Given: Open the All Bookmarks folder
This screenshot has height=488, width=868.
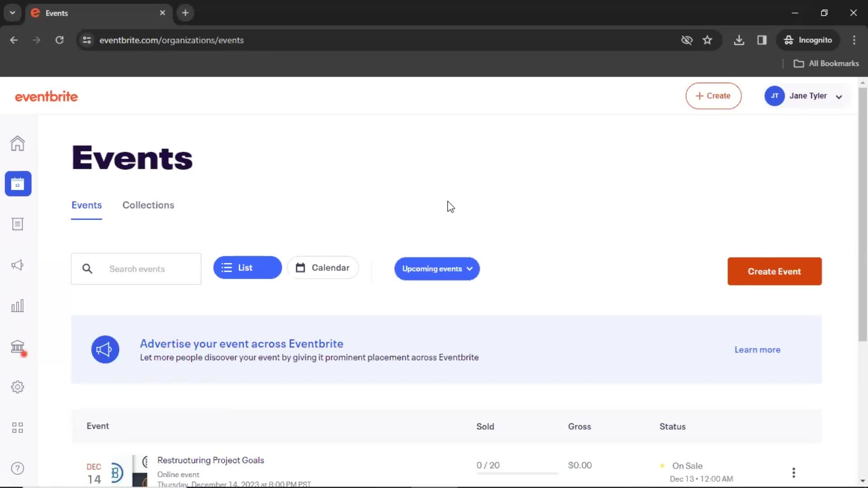Looking at the screenshot, I should tap(826, 64).
